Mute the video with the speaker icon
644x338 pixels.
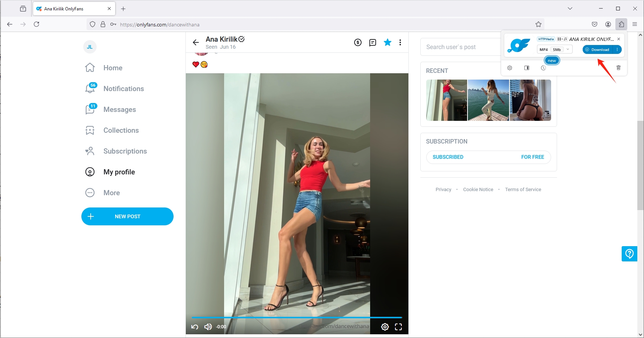click(208, 326)
